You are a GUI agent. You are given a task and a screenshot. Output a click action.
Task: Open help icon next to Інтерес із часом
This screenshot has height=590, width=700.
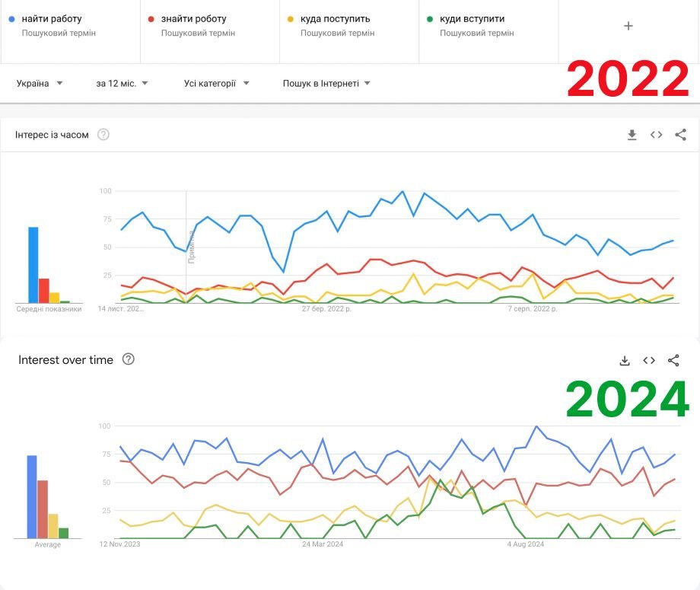pyautogui.click(x=103, y=135)
